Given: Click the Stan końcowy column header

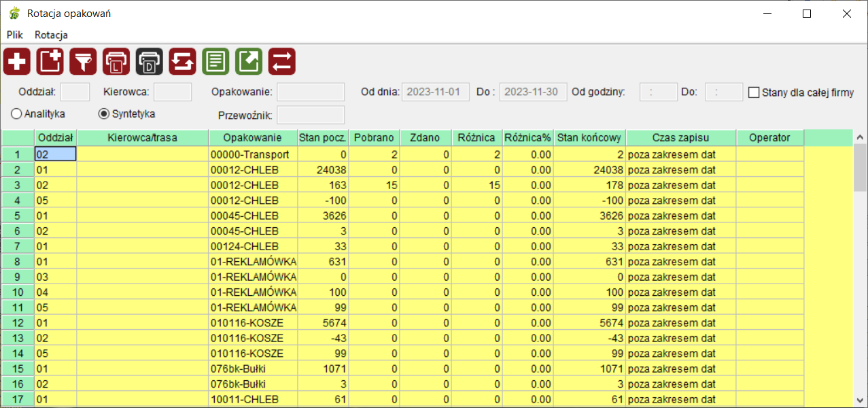Looking at the screenshot, I should point(589,138).
